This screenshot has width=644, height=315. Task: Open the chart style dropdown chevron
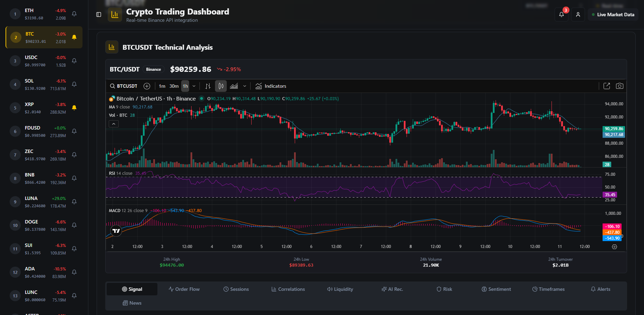(245, 86)
